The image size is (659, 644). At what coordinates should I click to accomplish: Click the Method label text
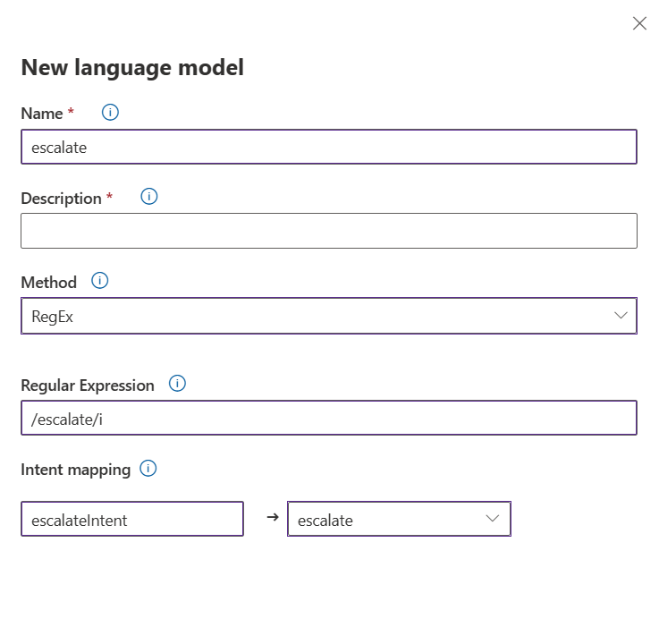(x=48, y=282)
